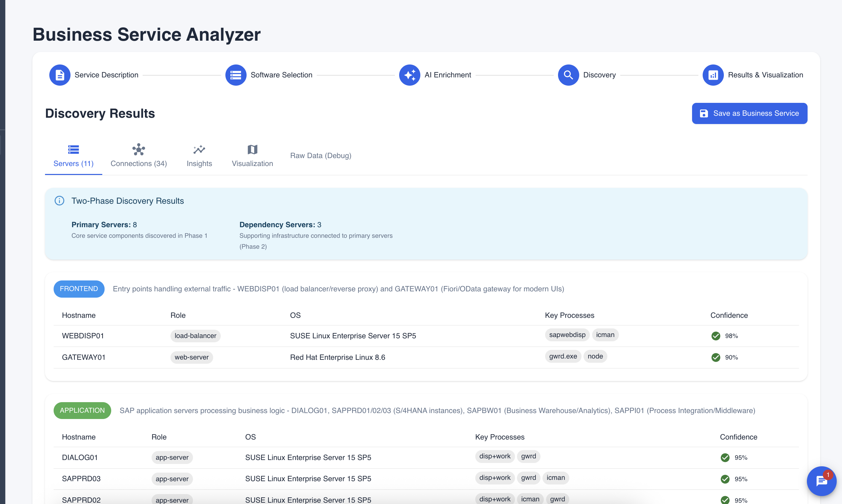Click the GATEWAY01 hostname row
The width and height of the screenshot is (842, 504).
coord(84,357)
